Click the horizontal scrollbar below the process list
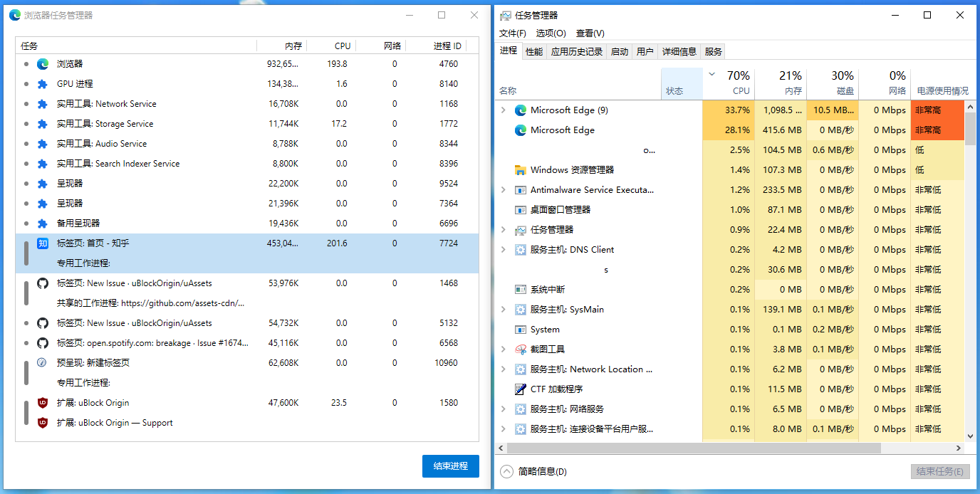This screenshot has width=980, height=494. (712, 448)
